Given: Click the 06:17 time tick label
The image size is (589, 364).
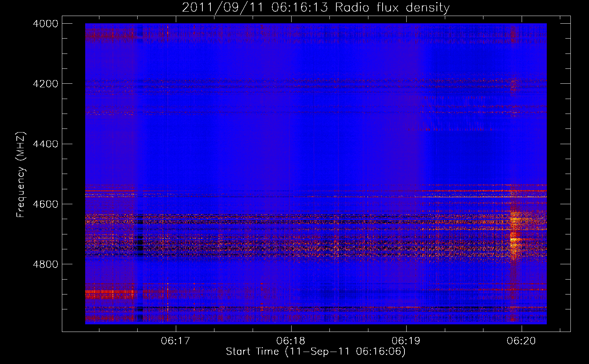Looking at the screenshot, I should coord(176,341).
